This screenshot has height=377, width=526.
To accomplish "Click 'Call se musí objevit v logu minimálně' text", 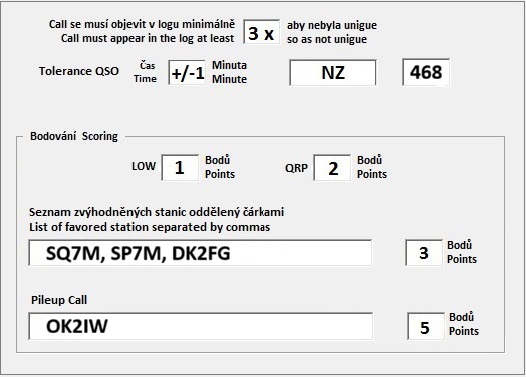I will 142,24.
